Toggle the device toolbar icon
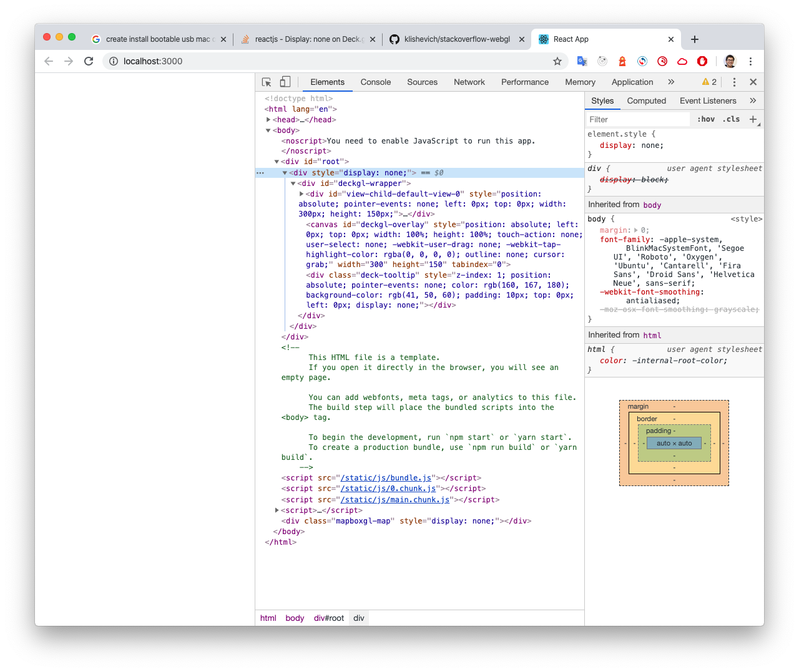799x672 pixels. click(x=285, y=82)
